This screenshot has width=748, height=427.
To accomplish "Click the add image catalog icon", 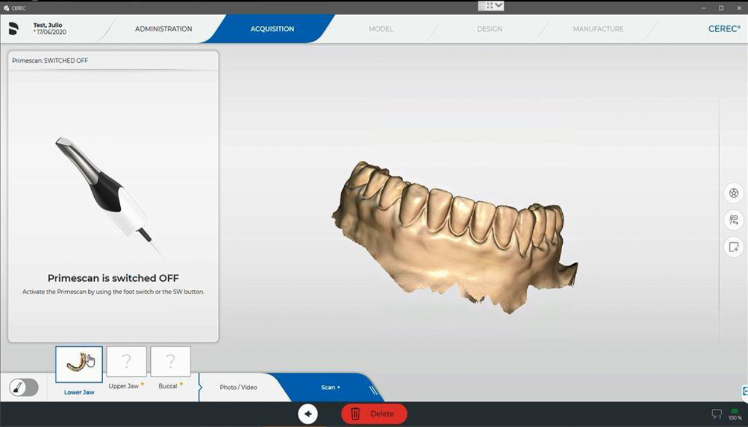I will [734, 247].
